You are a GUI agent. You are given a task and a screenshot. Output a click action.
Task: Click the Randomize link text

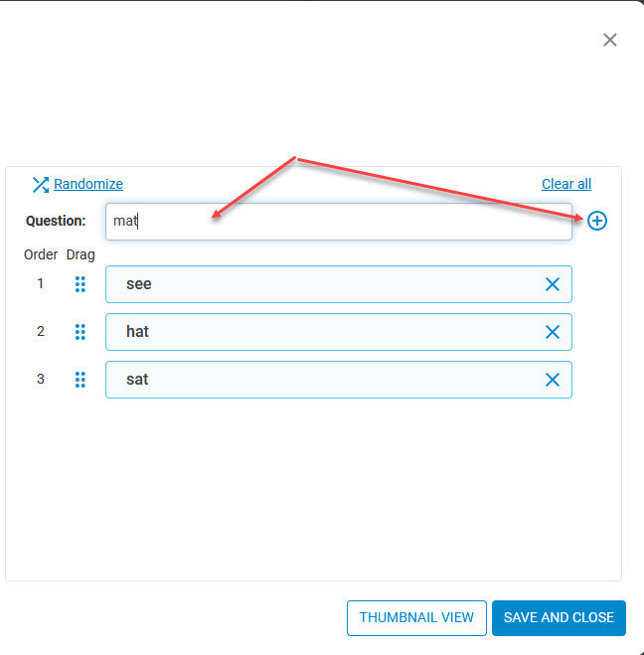pos(88,184)
